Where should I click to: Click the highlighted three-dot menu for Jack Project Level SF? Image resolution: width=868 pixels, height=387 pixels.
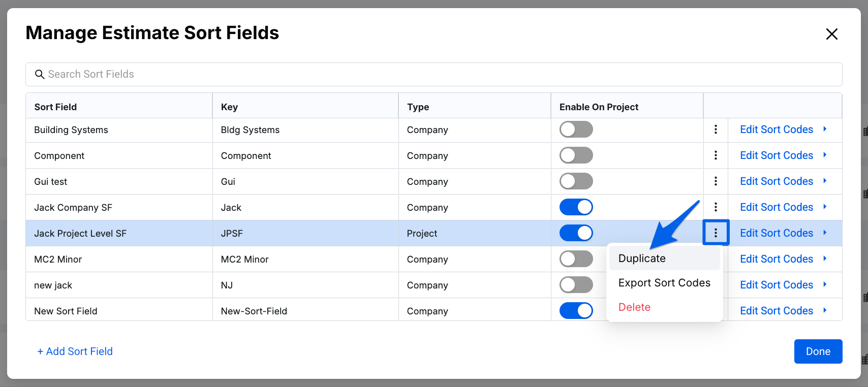pos(716,233)
